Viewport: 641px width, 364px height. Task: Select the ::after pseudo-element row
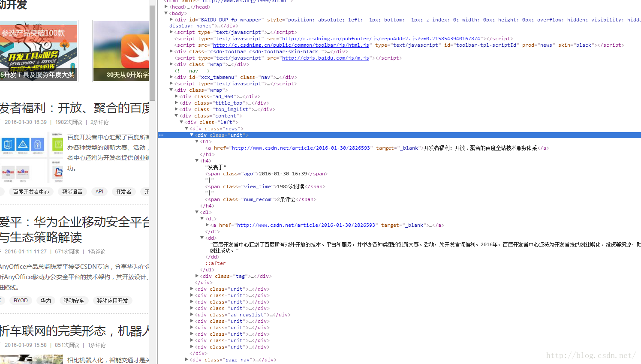point(215,263)
